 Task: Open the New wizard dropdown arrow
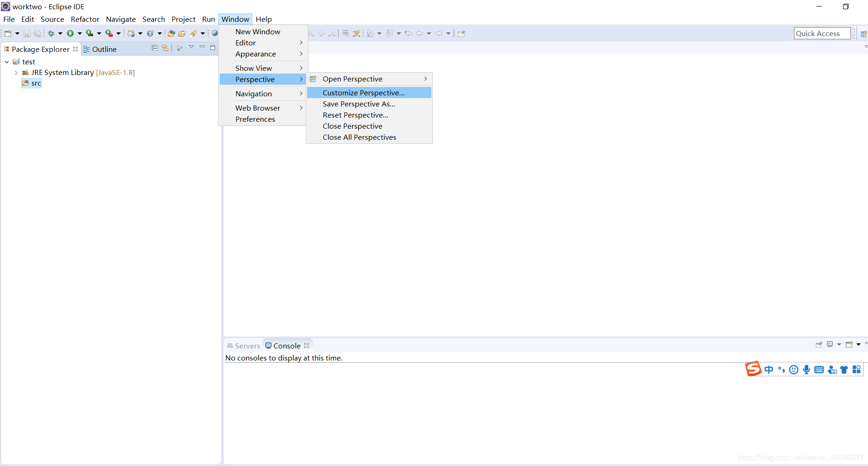(x=17, y=33)
